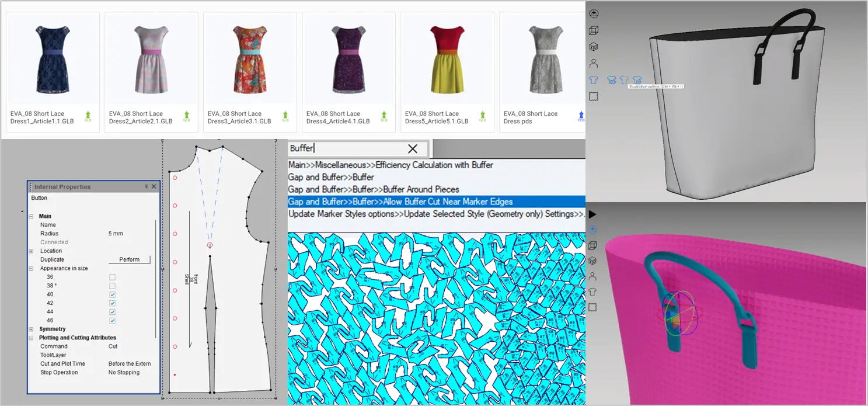Pin the Internal Properties panel
This screenshot has width=868, height=406.
tap(147, 187)
